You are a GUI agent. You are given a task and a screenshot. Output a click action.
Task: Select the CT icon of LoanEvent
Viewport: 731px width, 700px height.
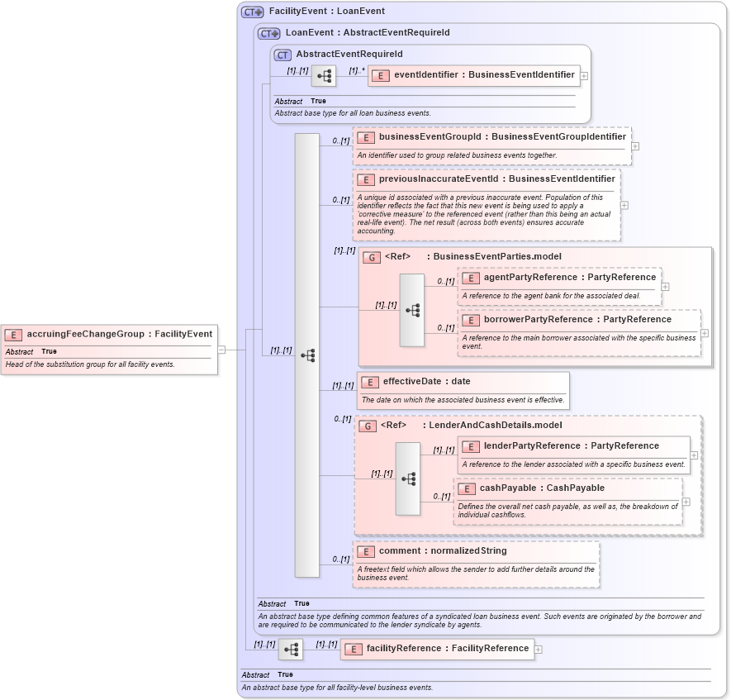tap(267, 34)
